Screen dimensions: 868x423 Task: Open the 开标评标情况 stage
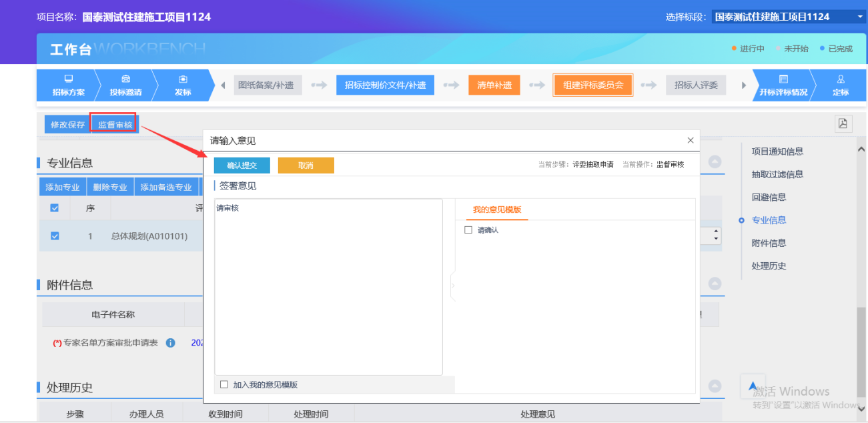point(783,85)
